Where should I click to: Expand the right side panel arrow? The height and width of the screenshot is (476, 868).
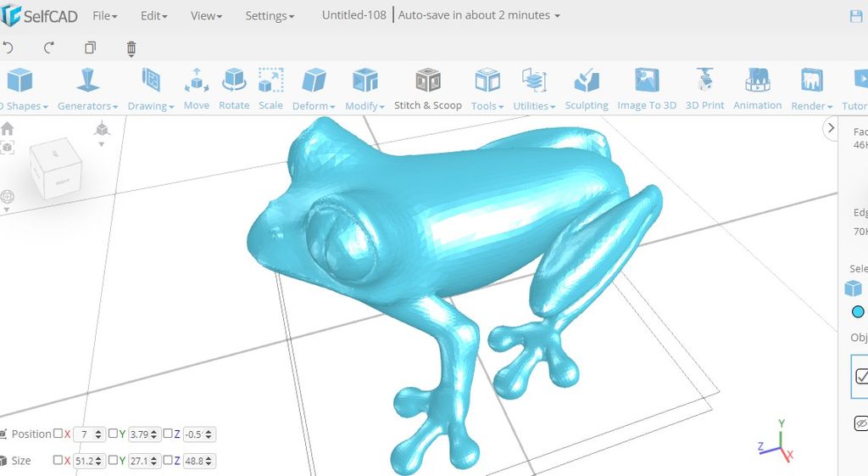click(831, 128)
